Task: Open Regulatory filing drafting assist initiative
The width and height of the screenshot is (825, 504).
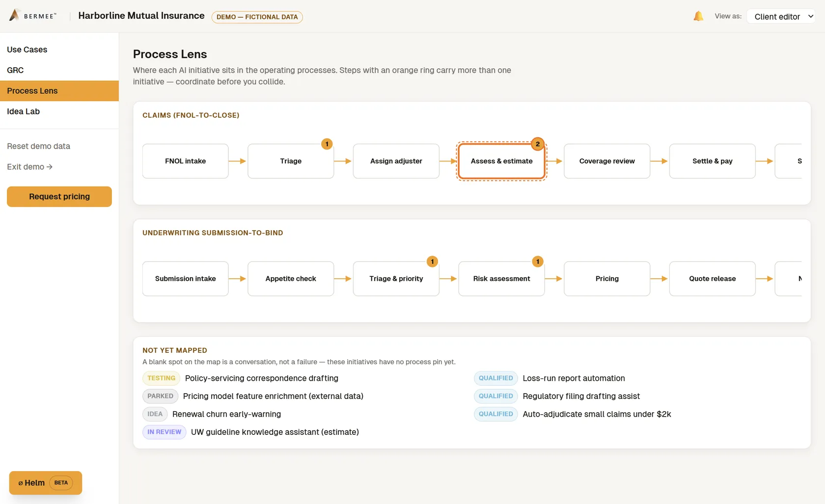Action: 581,396
